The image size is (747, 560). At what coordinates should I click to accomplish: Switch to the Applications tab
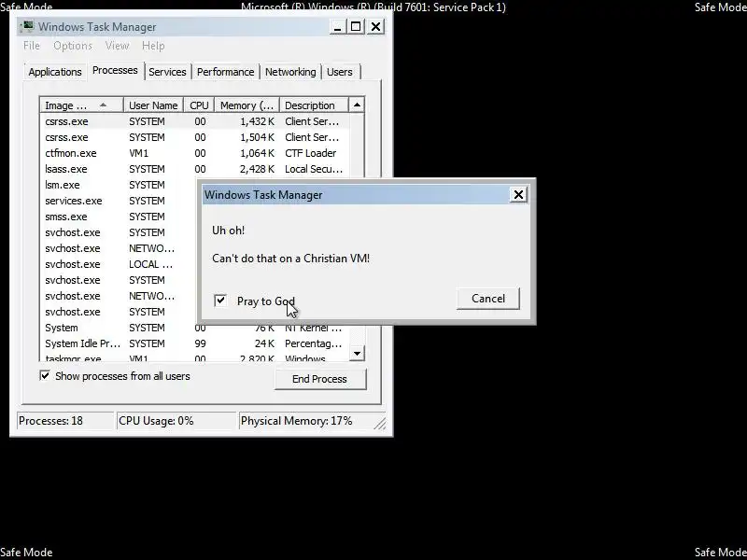point(55,72)
